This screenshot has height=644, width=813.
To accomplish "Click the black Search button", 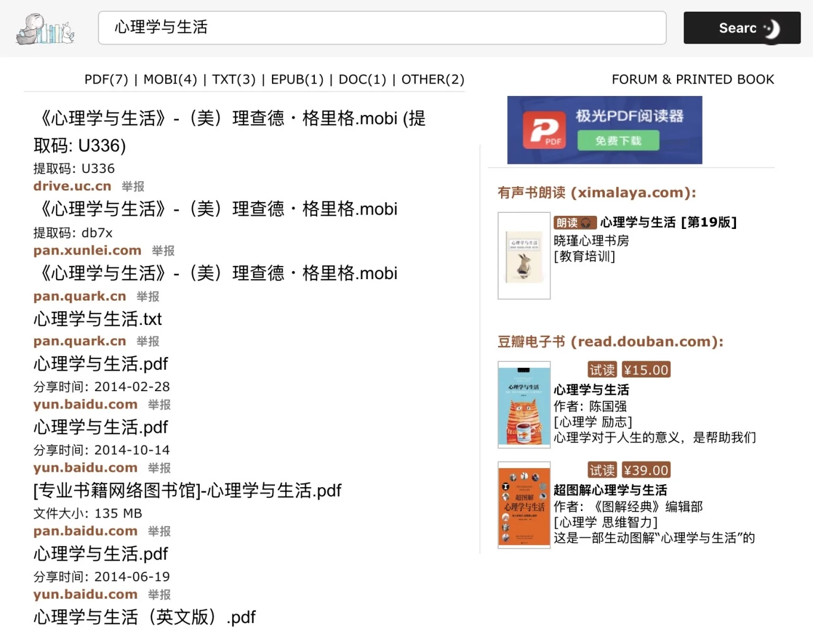I will click(x=741, y=28).
